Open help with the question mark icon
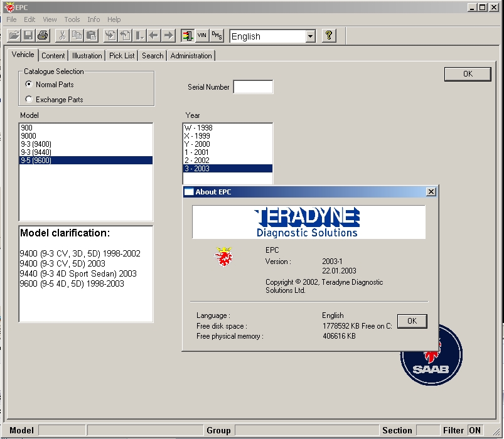 pyautogui.click(x=329, y=36)
